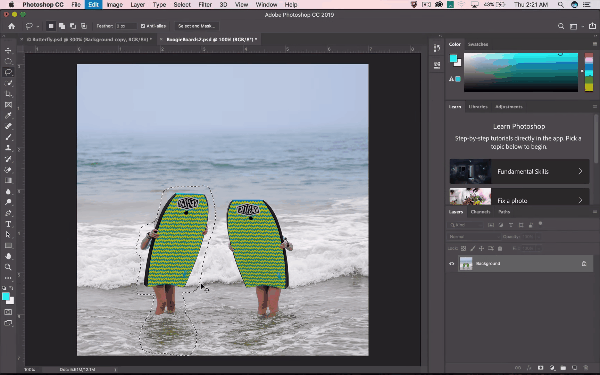The height and width of the screenshot is (375, 600).
Task: Open the layer blend mode Normal dropdown
Action: pos(473,236)
